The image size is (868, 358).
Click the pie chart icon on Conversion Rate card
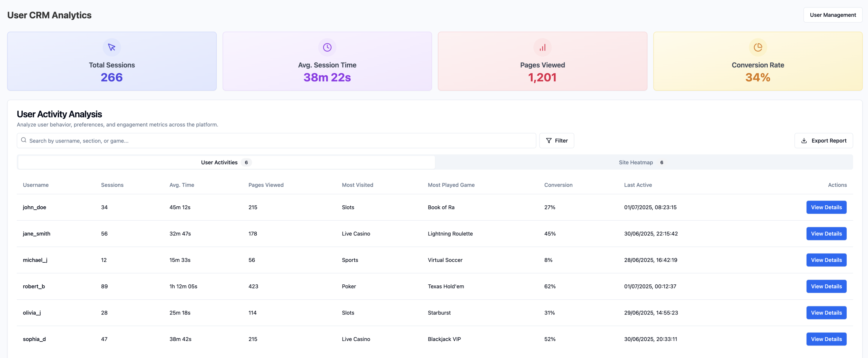pos(758,48)
